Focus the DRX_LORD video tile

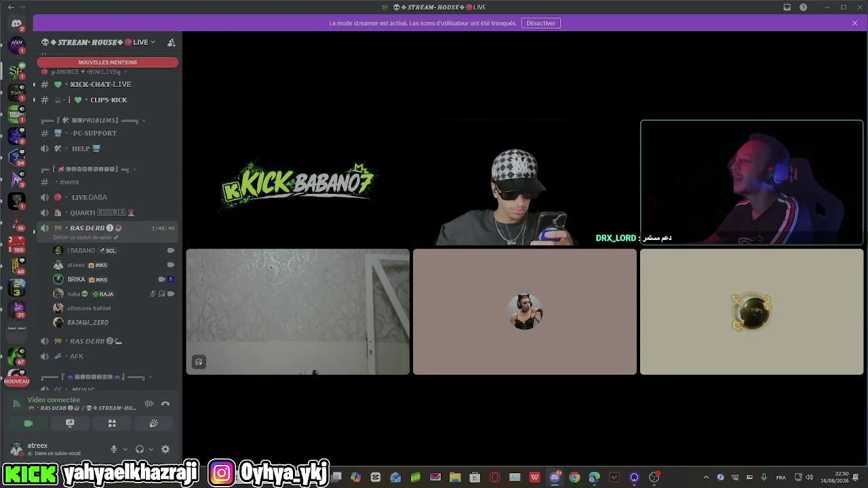coord(752,182)
